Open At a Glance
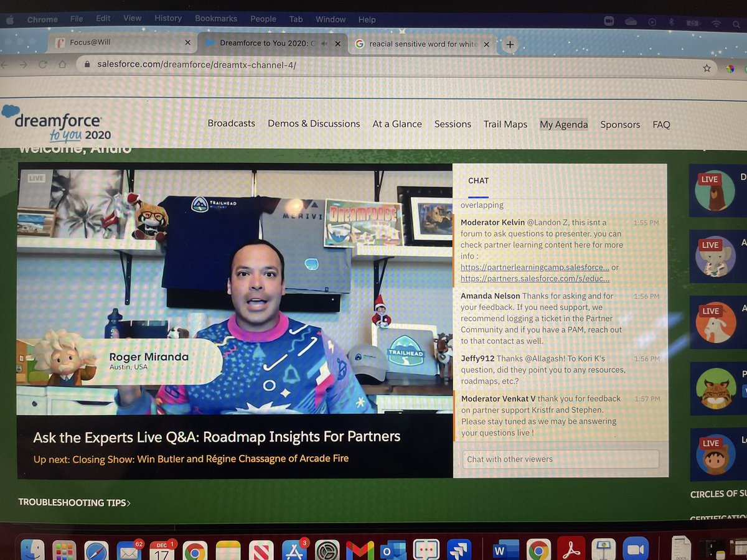This screenshot has height=560, width=747. 397,124
